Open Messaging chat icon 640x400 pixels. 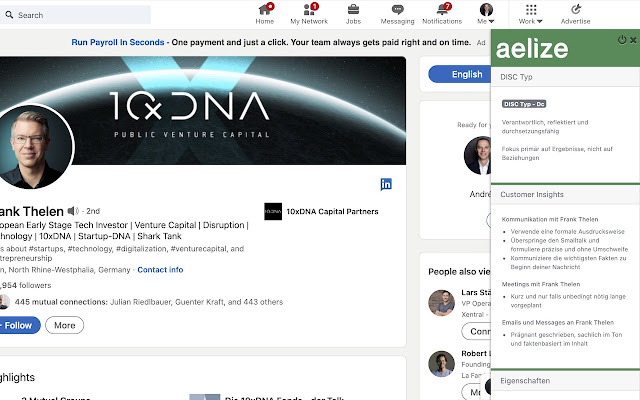tap(397, 13)
